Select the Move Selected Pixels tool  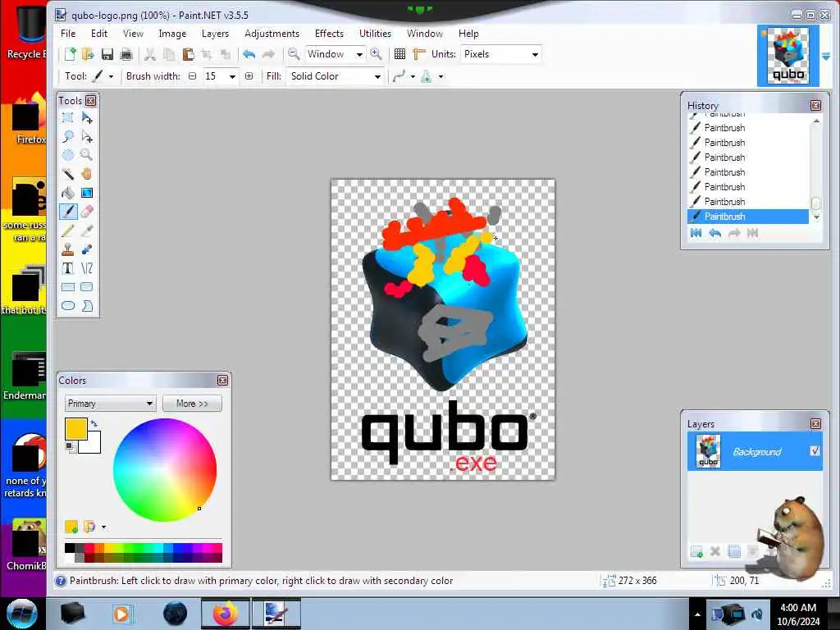tap(87, 118)
